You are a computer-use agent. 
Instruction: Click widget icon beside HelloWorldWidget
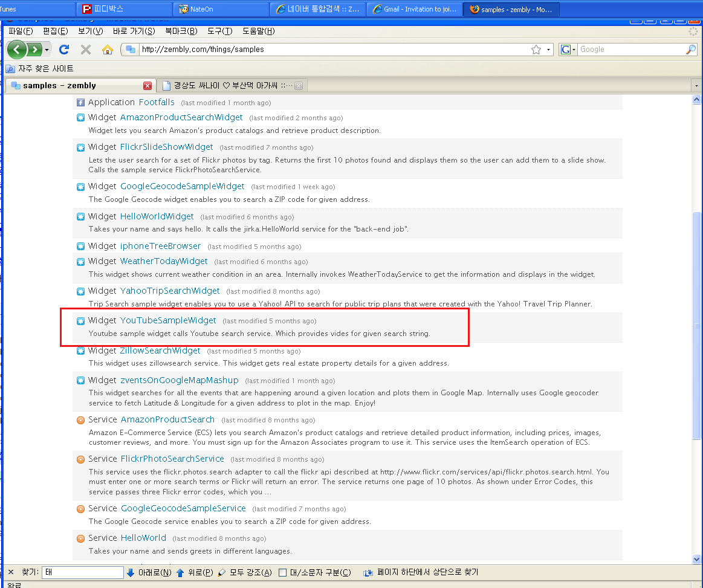coord(81,217)
